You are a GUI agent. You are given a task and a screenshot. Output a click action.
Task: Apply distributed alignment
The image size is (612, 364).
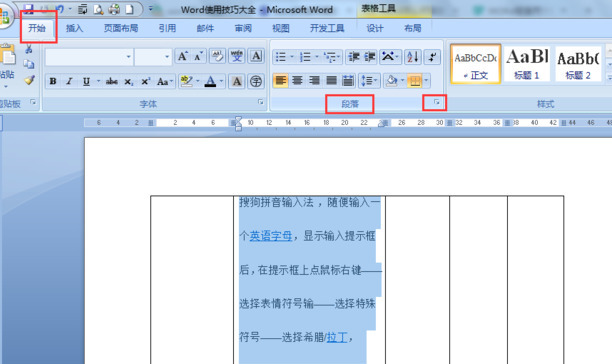pos(348,81)
